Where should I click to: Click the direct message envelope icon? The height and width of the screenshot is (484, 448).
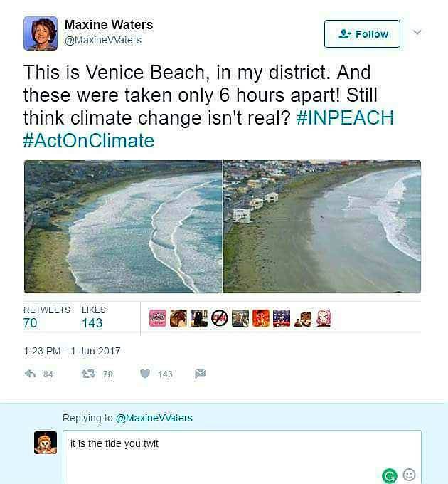(200, 373)
